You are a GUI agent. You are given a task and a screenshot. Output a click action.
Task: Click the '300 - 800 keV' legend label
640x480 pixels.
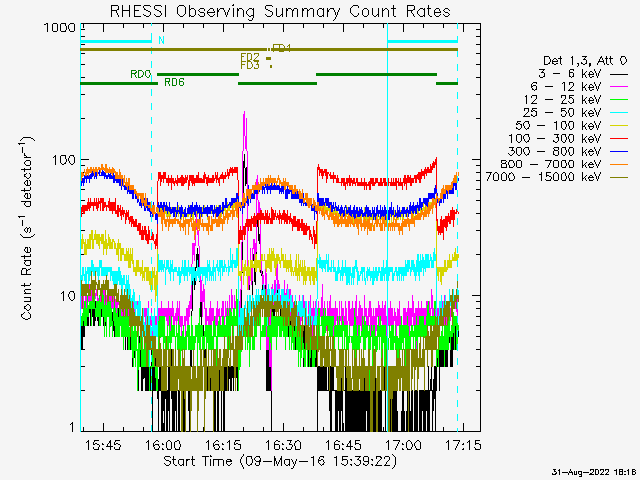pyautogui.click(x=555, y=151)
